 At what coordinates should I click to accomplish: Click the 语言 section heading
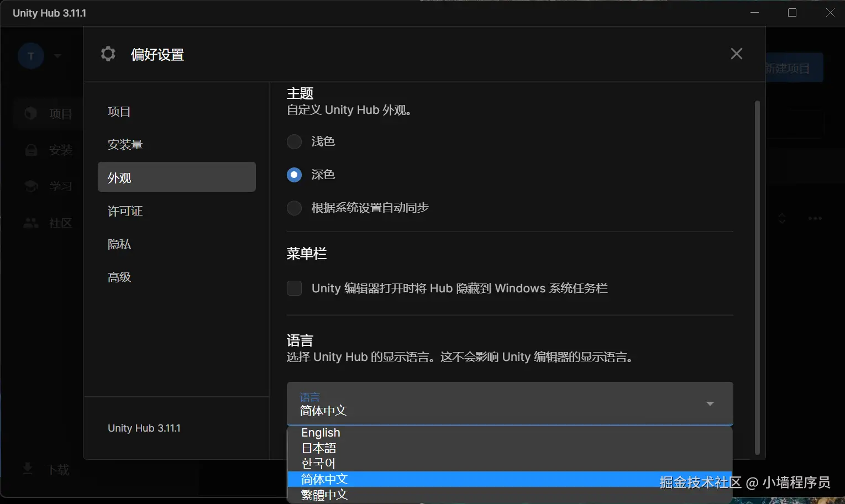click(300, 340)
